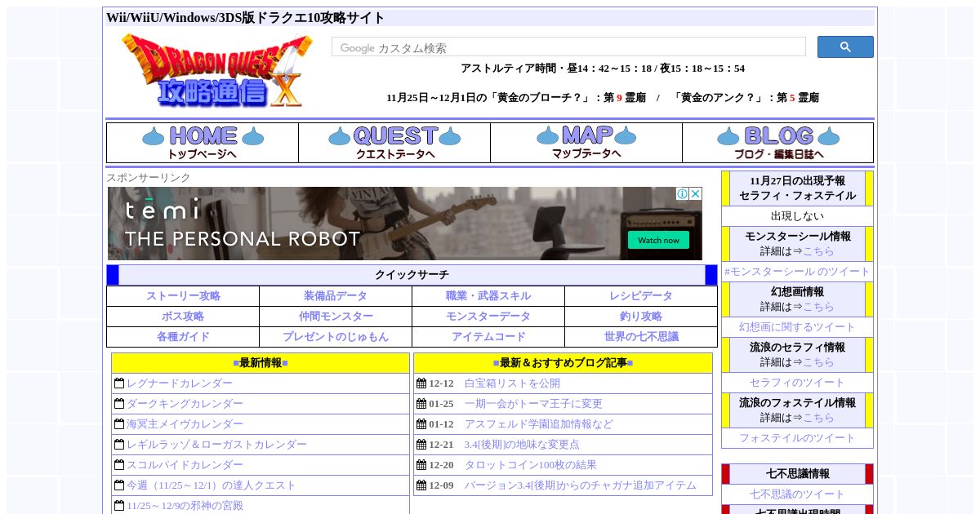Open 今週の達人クエスト link
Image resolution: width=980 pixels, height=514 pixels.
[x=212, y=485]
